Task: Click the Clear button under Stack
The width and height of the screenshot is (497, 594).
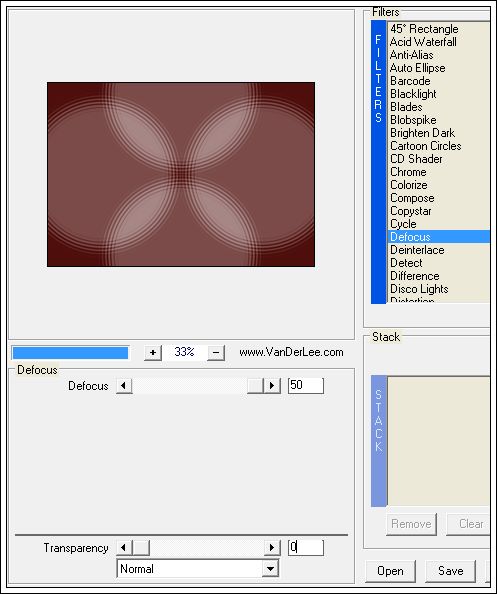Action: point(470,524)
